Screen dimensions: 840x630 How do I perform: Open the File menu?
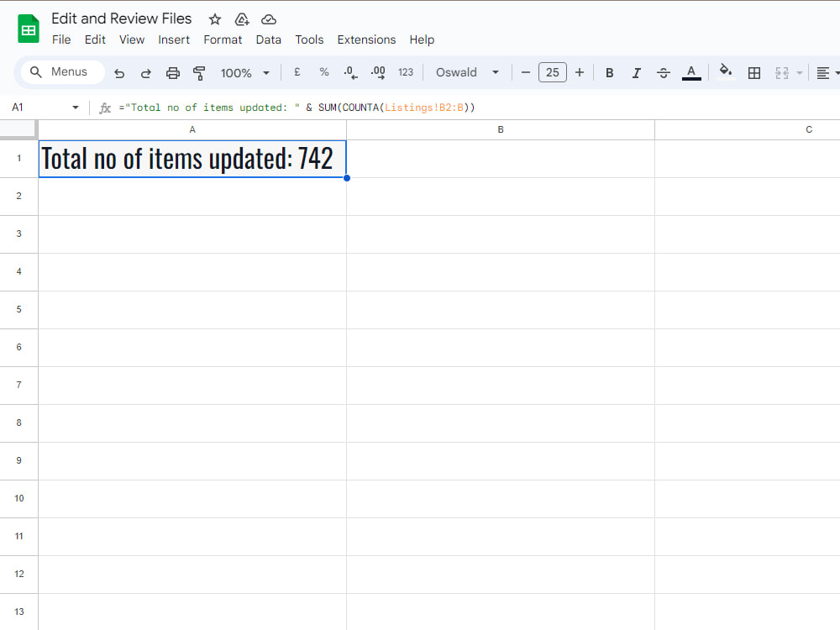coord(61,39)
